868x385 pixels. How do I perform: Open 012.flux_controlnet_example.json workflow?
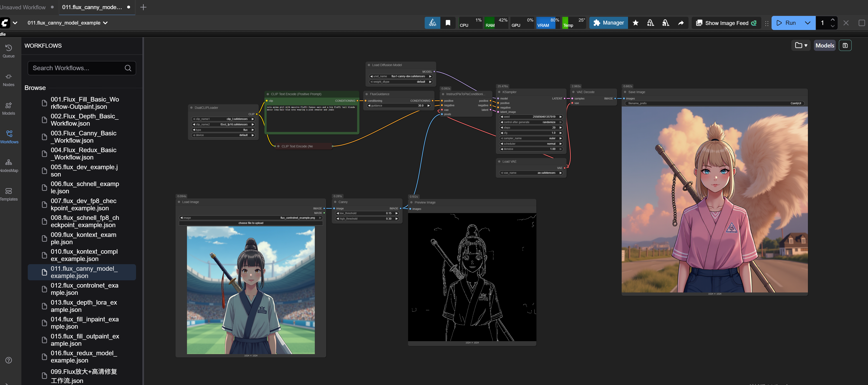tap(84, 289)
